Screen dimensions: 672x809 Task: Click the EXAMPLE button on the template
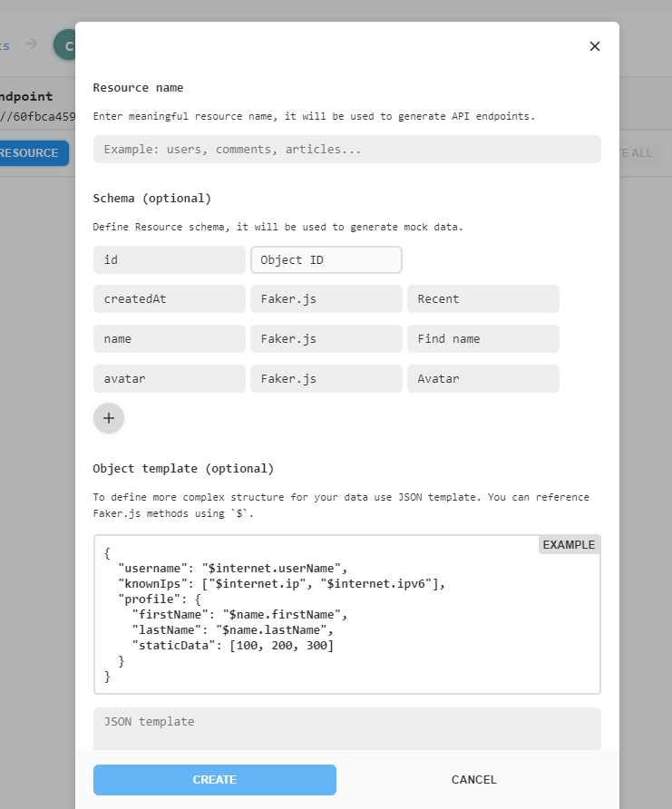click(569, 545)
